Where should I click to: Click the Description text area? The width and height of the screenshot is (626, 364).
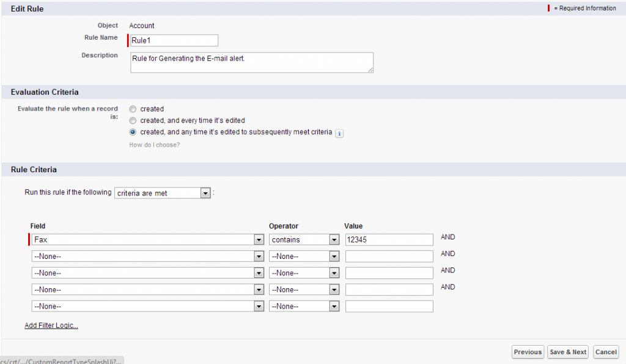tap(251, 62)
